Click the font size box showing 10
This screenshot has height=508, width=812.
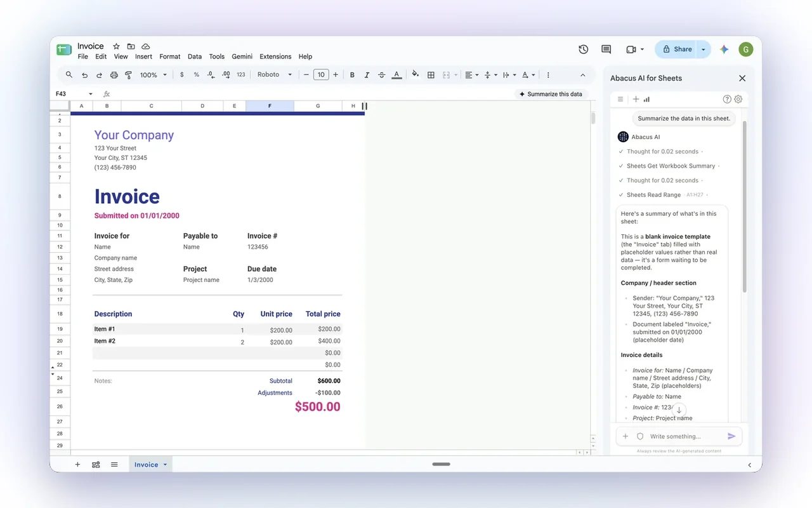[321, 75]
